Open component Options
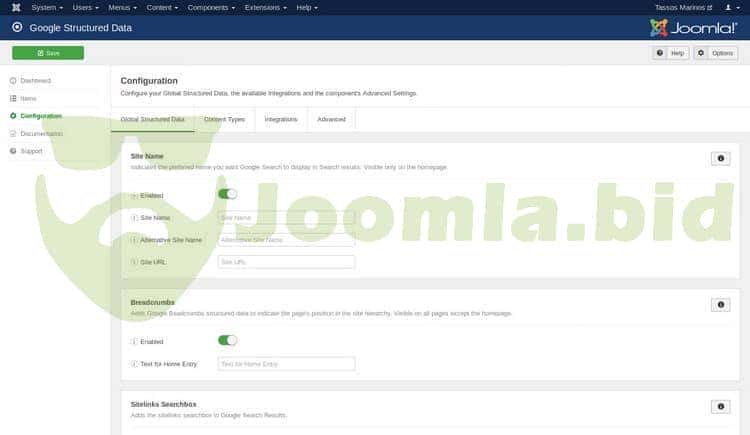 (x=716, y=53)
